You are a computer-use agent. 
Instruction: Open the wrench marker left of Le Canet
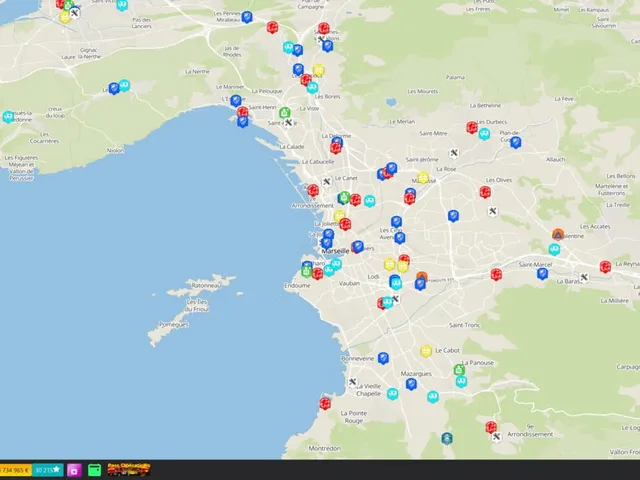[327, 182]
